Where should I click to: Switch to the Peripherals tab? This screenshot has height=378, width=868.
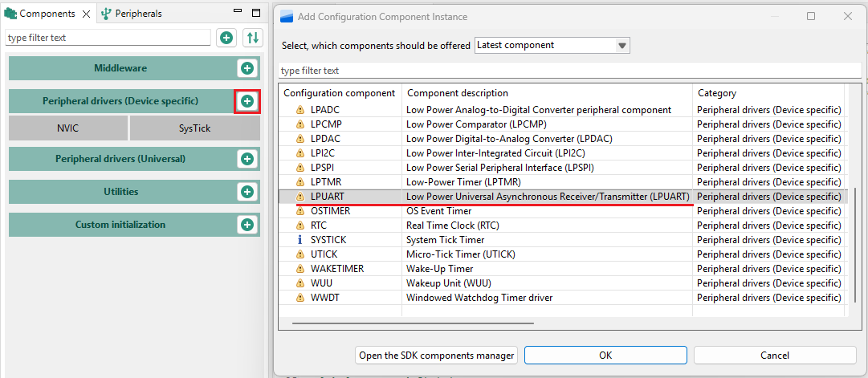[131, 14]
